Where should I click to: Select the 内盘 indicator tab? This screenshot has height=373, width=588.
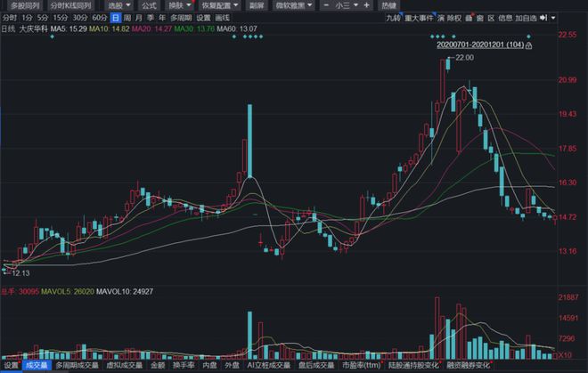coord(209,365)
